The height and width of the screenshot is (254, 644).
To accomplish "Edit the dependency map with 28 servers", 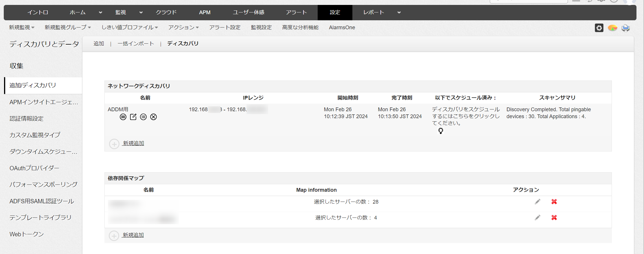I will pos(537,202).
